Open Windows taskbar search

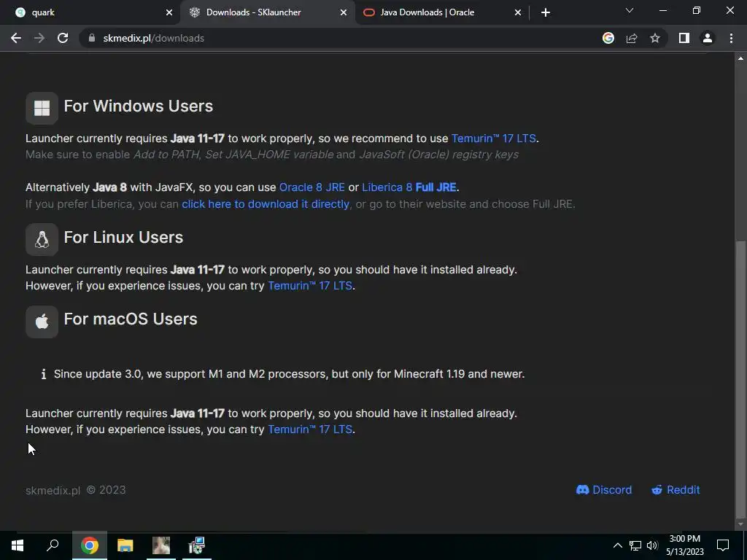(53, 545)
